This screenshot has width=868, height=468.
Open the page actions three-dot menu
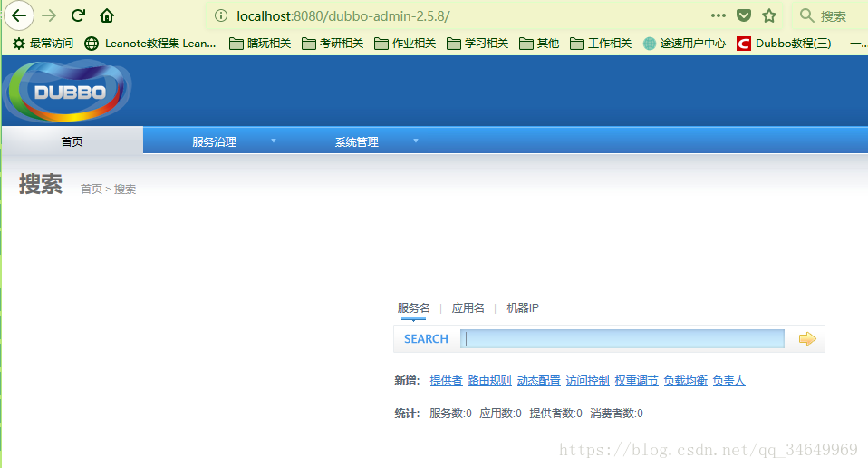718,15
